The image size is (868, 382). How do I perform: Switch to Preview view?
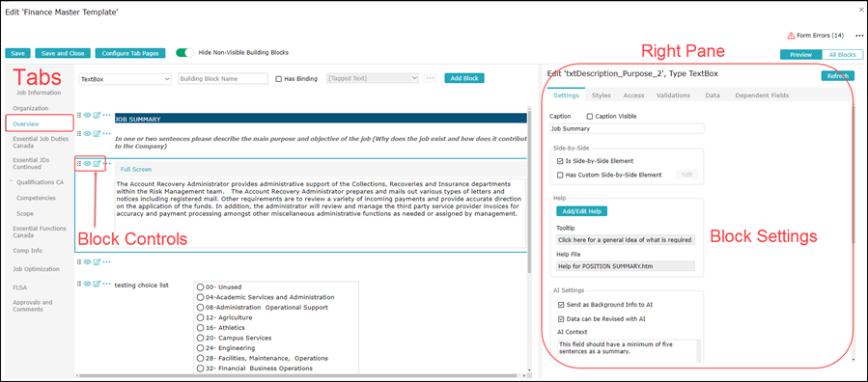click(x=800, y=55)
